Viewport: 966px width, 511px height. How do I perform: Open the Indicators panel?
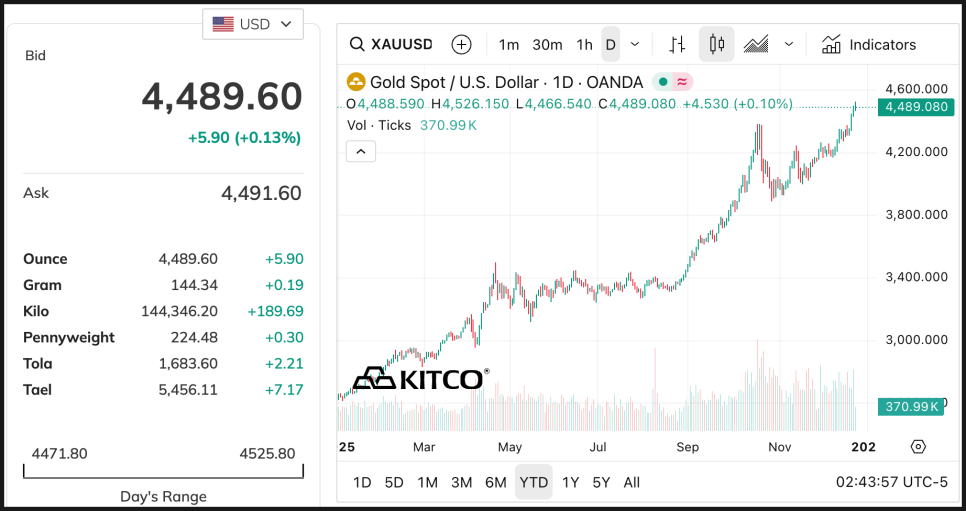point(868,44)
